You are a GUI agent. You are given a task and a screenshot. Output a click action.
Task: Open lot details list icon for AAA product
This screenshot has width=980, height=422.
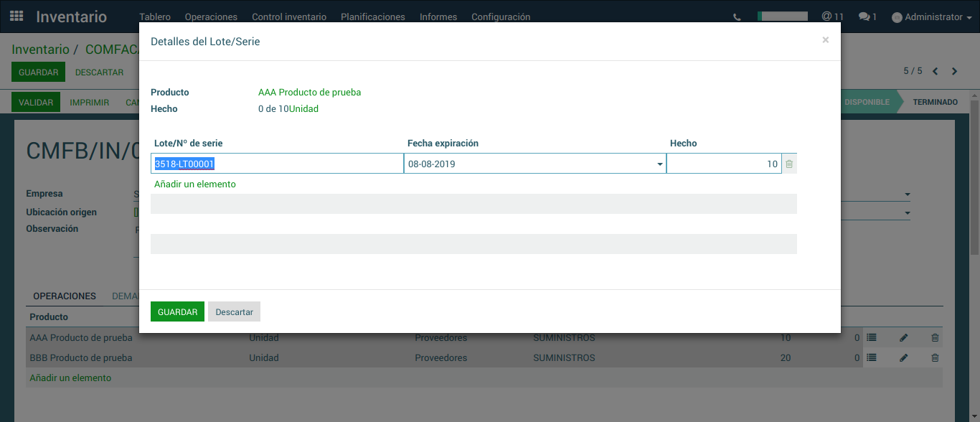click(x=872, y=338)
